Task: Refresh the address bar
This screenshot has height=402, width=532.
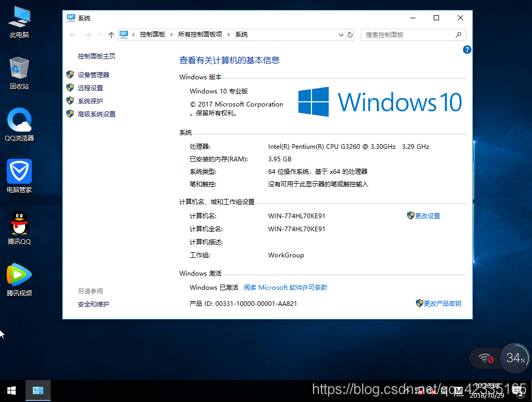Action: click(350, 34)
